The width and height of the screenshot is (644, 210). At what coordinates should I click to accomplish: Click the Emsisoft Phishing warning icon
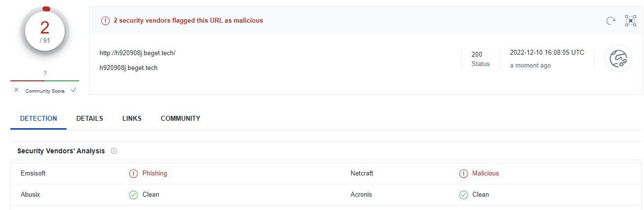click(x=133, y=174)
